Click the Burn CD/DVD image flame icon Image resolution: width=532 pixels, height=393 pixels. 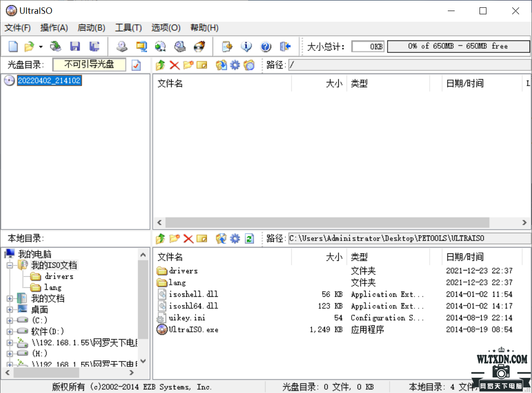(200, 46)
